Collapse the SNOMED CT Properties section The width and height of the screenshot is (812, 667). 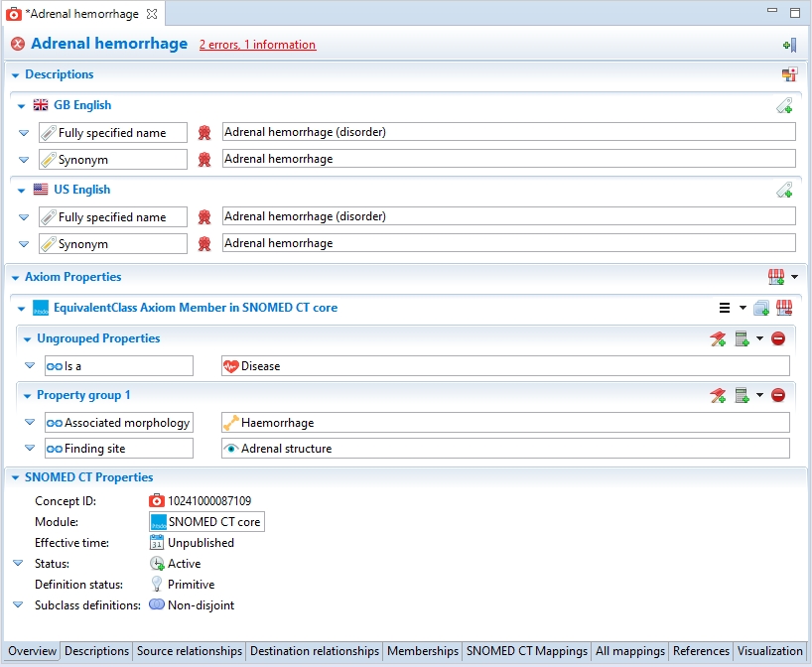(x=15, y=477)
